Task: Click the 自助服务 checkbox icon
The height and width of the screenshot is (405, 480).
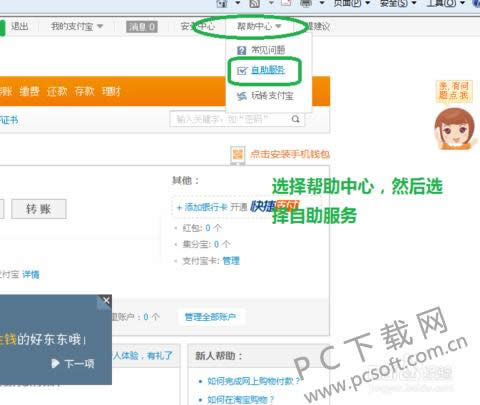Action: coord(242,70)
